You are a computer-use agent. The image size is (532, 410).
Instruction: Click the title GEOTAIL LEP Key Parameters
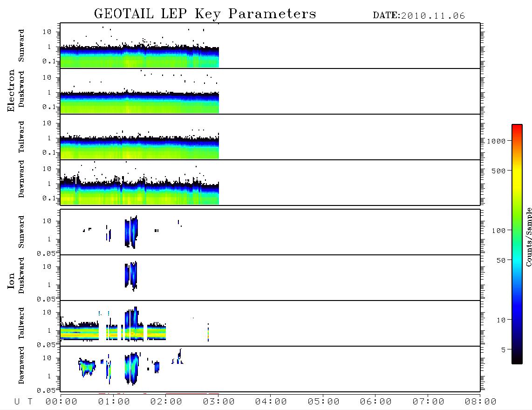[205, 14]
